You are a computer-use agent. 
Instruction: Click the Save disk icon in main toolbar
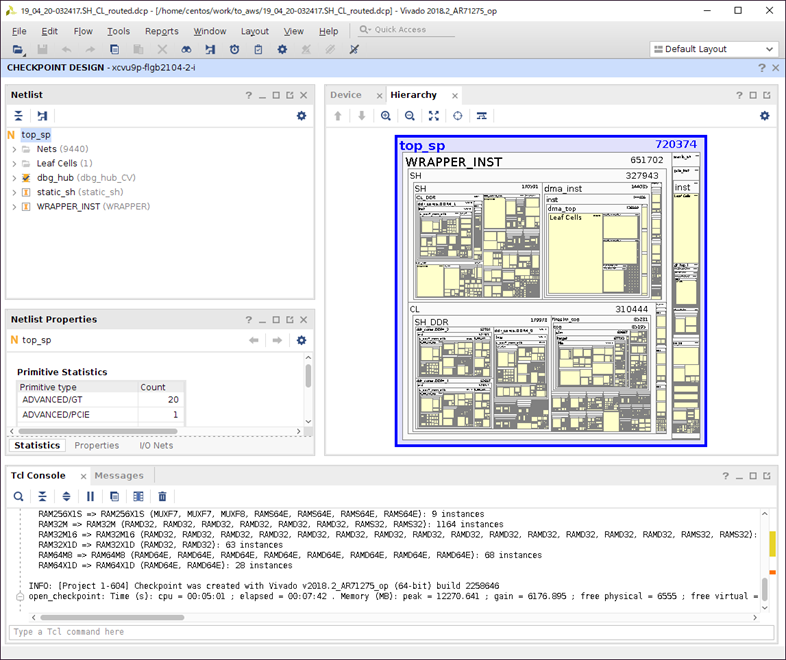(42, 49)
